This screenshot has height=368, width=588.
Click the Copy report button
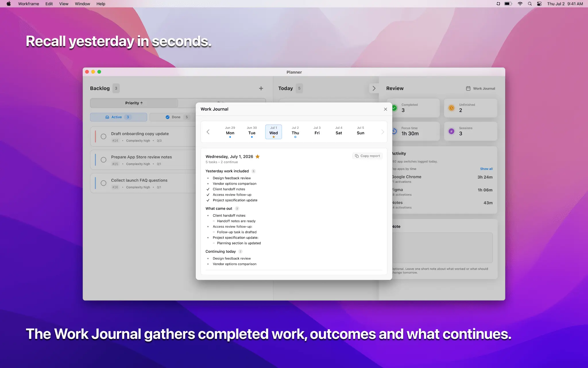click(367, 156)
